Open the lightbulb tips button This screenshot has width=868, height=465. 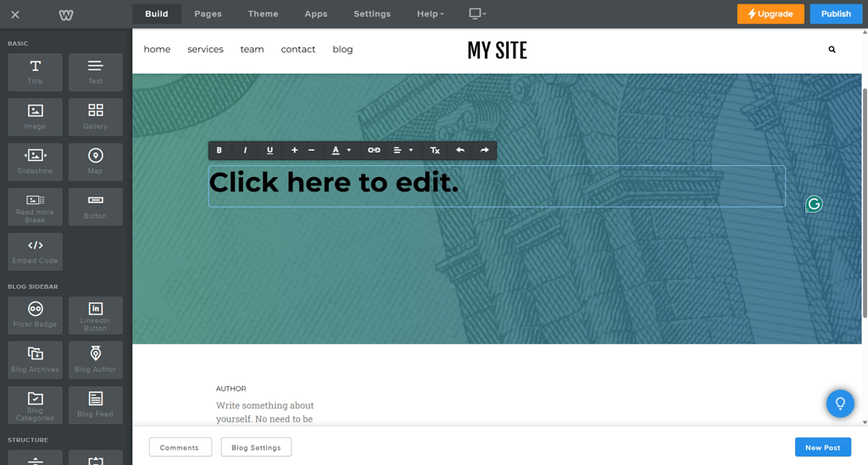click(x=840, y=404)
